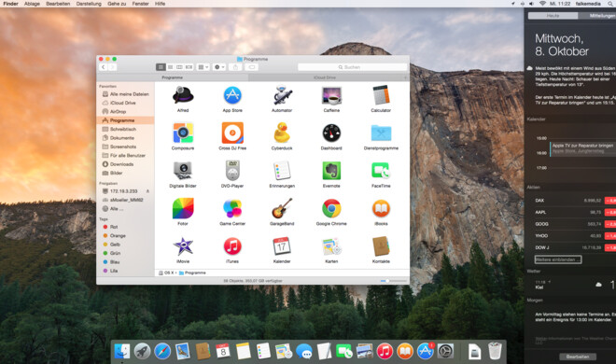The image size is (616, 364).
Task: Select the Caffeine app icon
Action: (331, 96)
